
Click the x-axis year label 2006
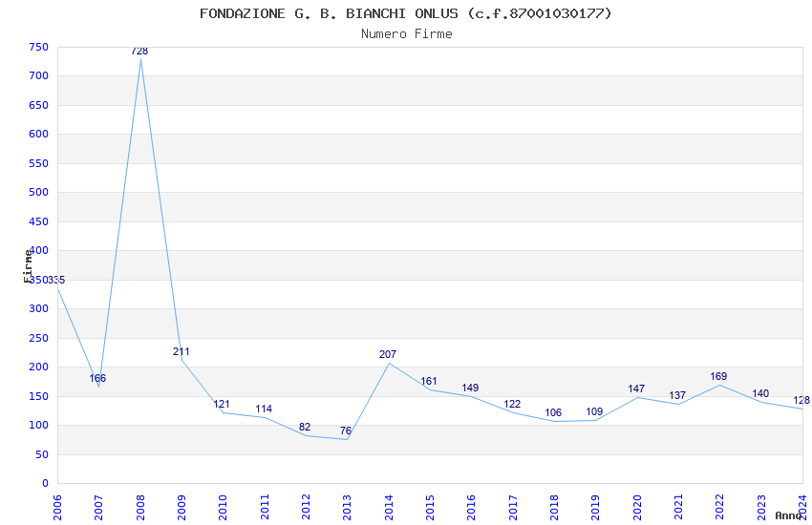[x=57, y=507]
